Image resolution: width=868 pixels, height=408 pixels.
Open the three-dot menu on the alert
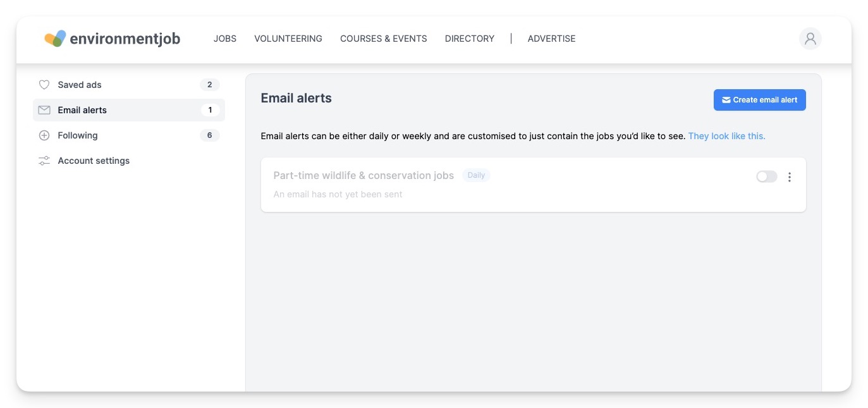(x=789, y=177)
